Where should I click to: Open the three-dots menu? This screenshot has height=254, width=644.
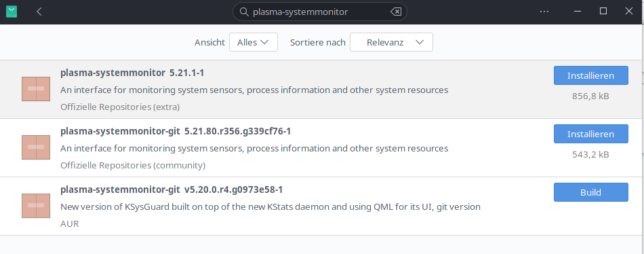544,12
